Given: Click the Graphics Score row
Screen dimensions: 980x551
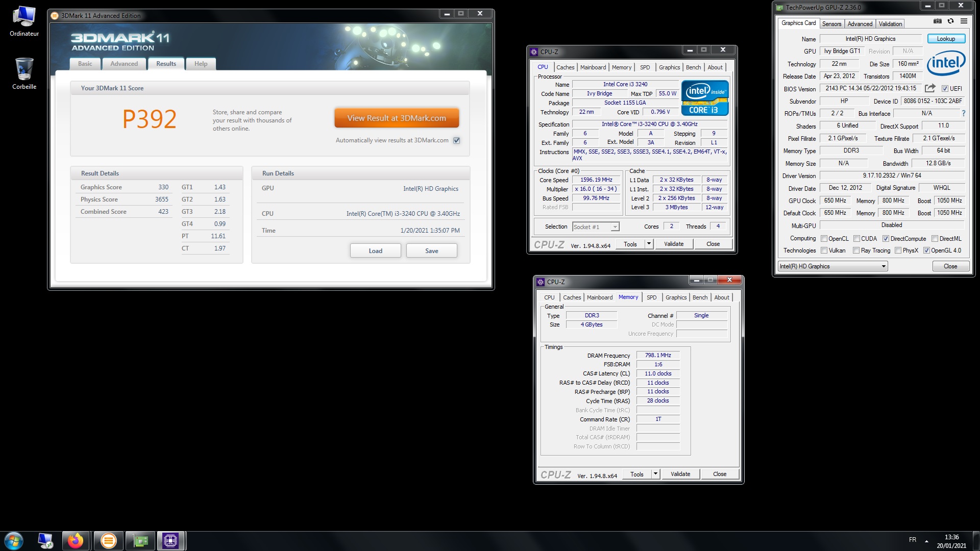Looking at the screenshot, I should click(124, 187).
